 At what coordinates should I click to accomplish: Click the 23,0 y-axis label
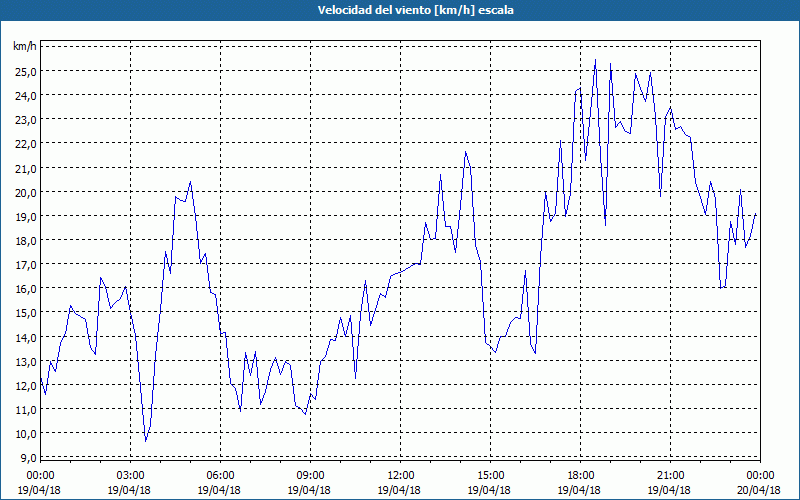click(26, 119)
